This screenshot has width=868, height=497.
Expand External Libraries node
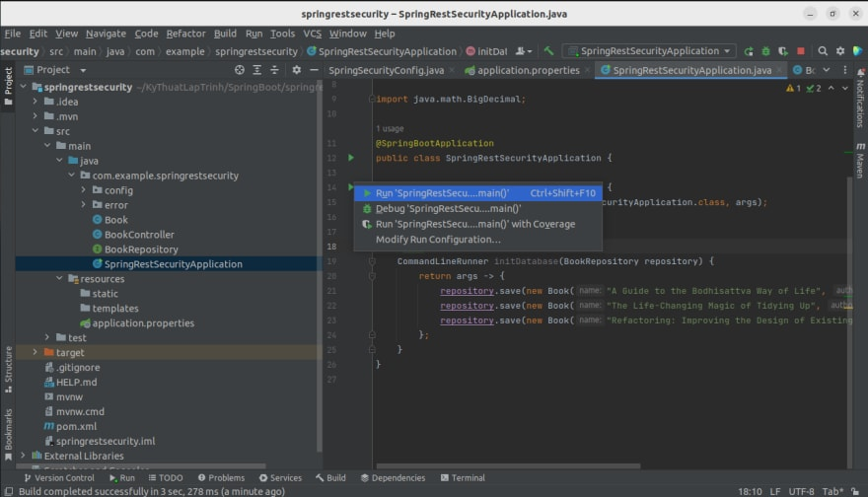24,456
